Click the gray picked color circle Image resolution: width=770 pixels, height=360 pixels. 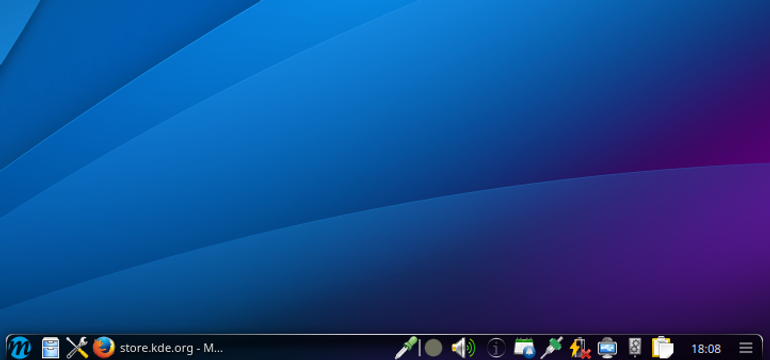point(433,348)
